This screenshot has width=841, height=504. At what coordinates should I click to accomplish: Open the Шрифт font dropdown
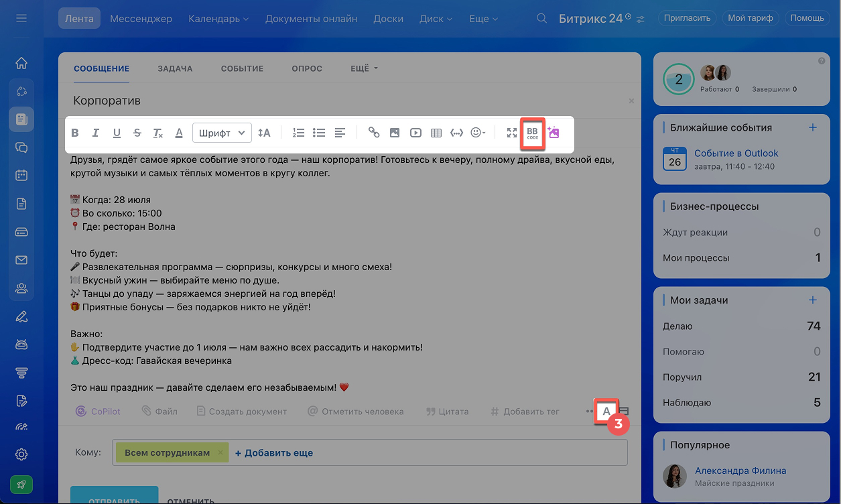click(x=222, y=133)
